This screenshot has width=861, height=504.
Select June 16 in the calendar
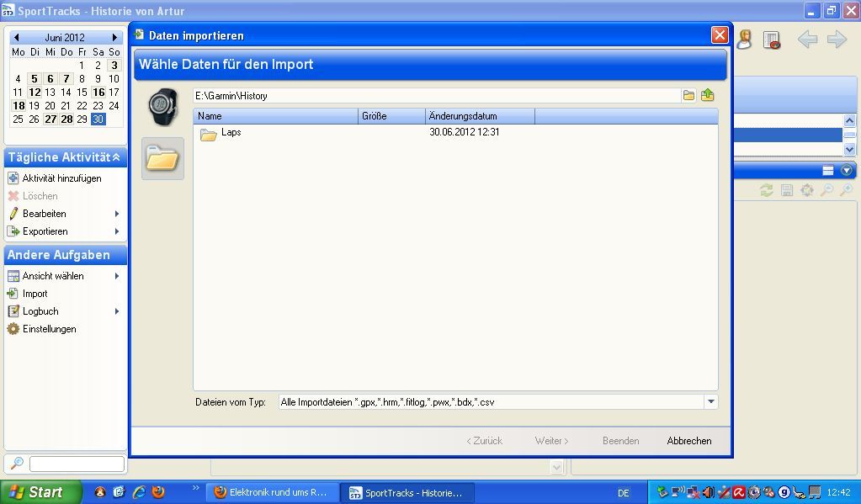(x=98, y=93)
